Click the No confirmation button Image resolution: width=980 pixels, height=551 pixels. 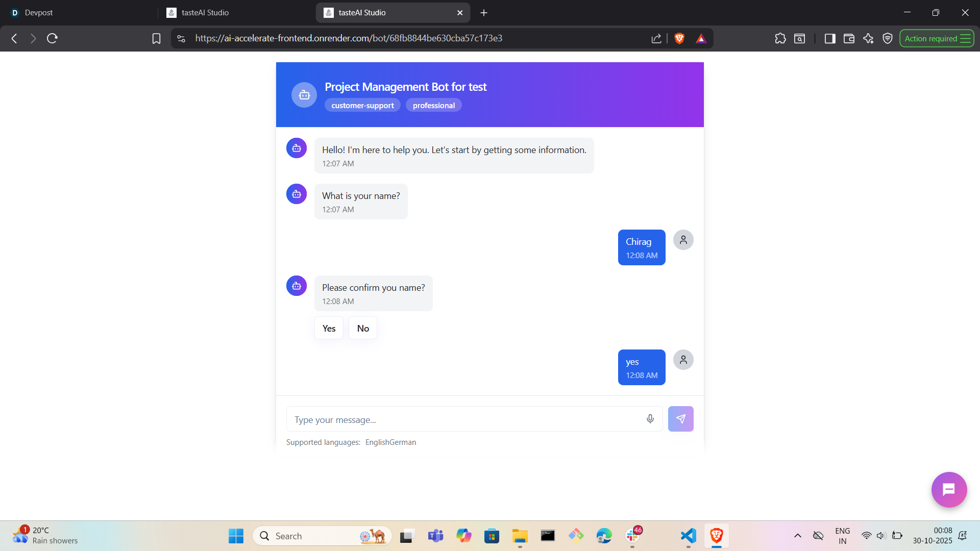pos(363,328)
